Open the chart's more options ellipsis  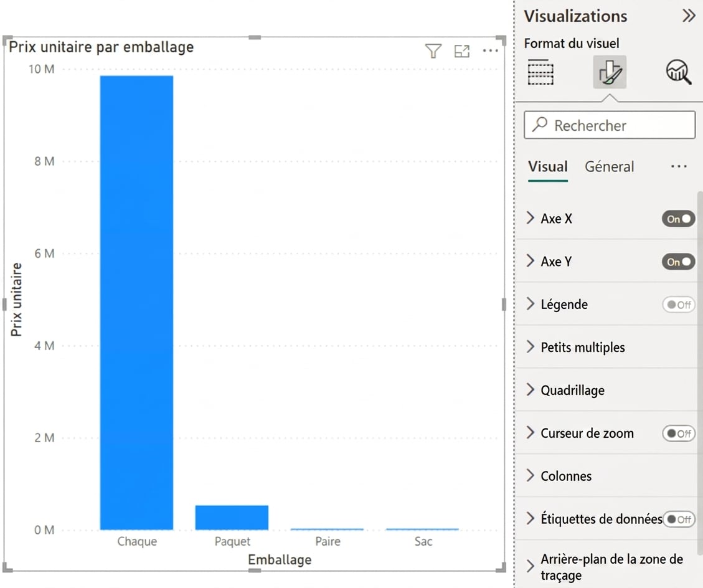pos(491,50)
